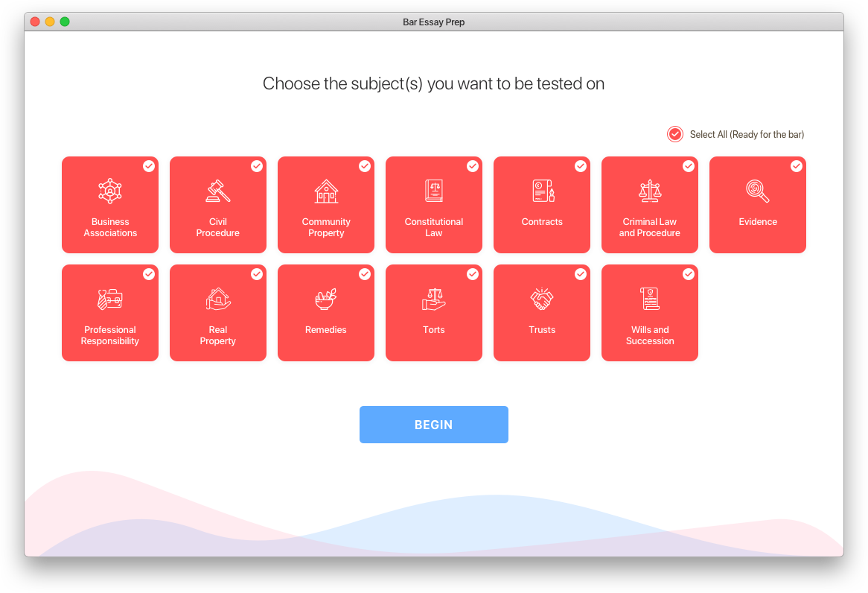Click the Community Property house icon

coord(326,191)
